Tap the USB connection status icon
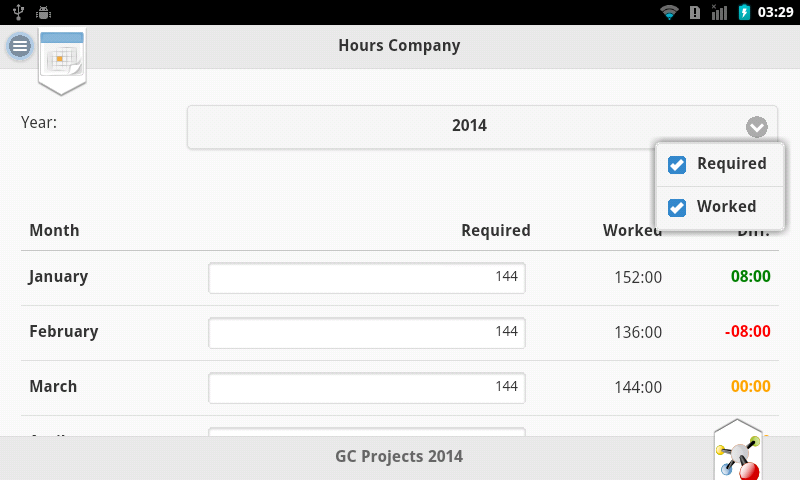The height and width of the screenshot is (480, 800). (x=18, y=12)
